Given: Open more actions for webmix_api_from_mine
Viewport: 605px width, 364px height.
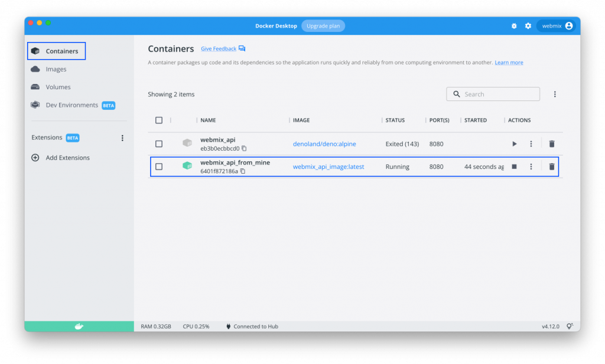Looking at the screenshot, I should tap(531, 167).
